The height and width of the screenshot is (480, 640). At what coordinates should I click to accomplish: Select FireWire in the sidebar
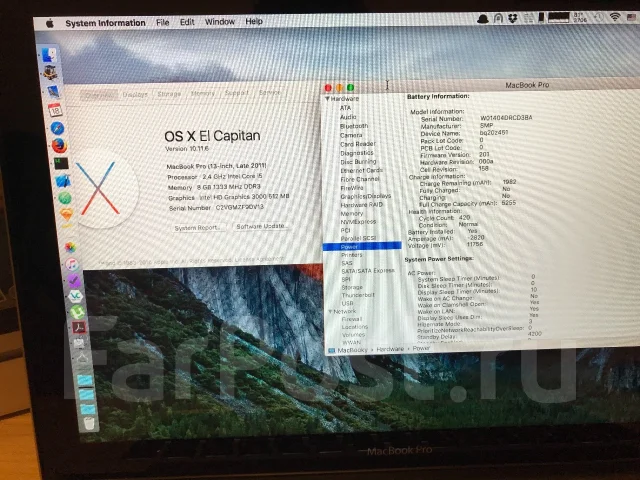[352, 188]
